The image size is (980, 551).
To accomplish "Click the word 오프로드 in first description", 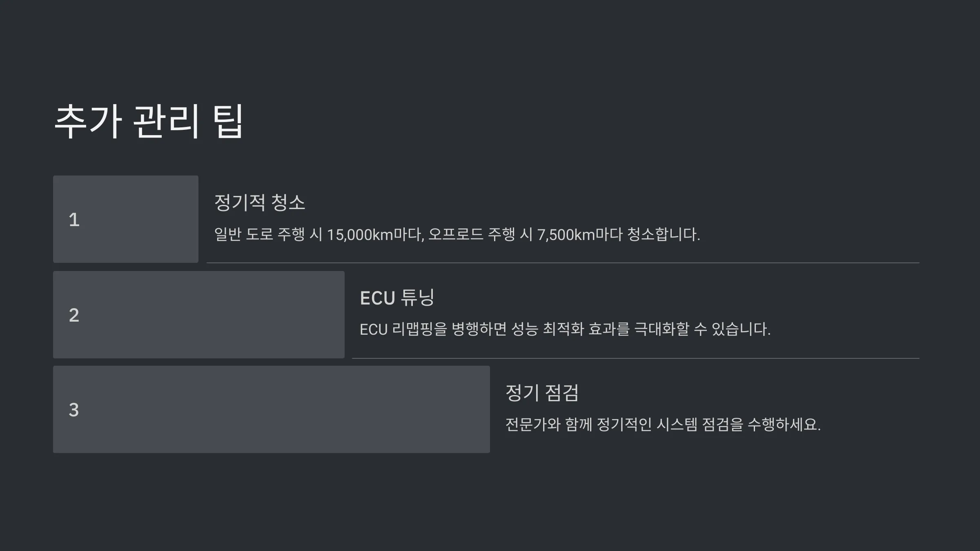I will point(455,234).
